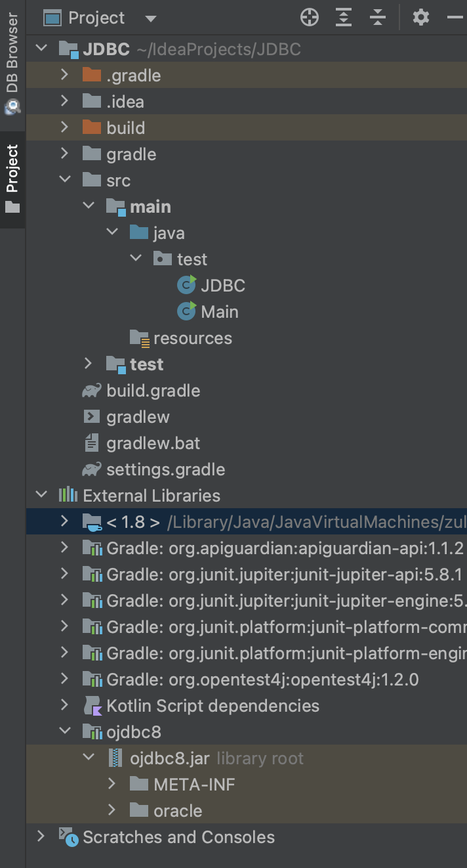
Task: Click the Select Opened File crosshair icon
Action: tap(310, 18)
